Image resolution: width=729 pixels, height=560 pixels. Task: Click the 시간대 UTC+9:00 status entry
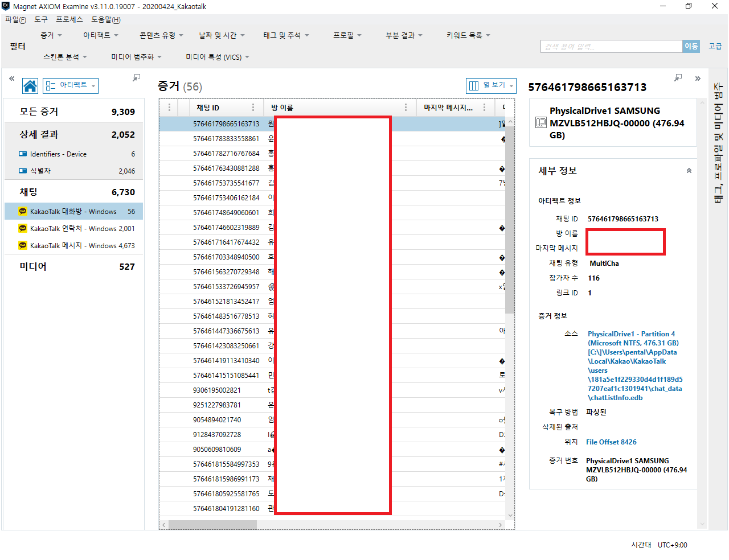pyautogui.click(x=659, y=545)
